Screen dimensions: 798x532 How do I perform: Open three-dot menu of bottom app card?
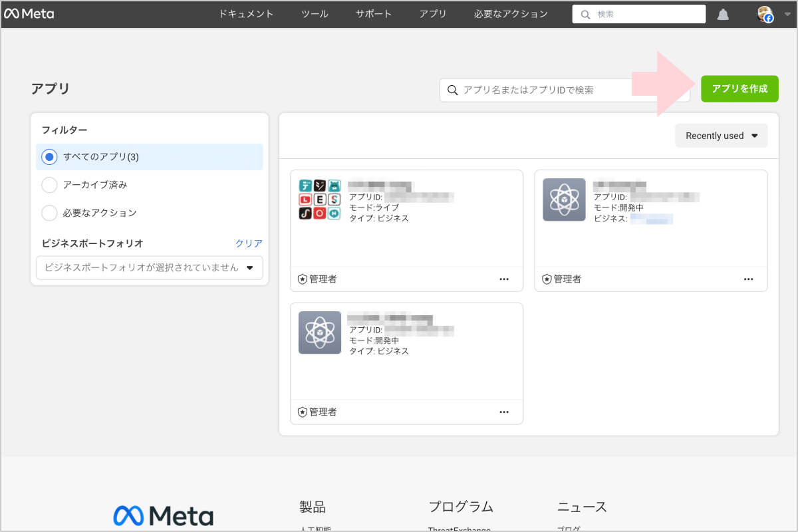click(x=504, y=412)
